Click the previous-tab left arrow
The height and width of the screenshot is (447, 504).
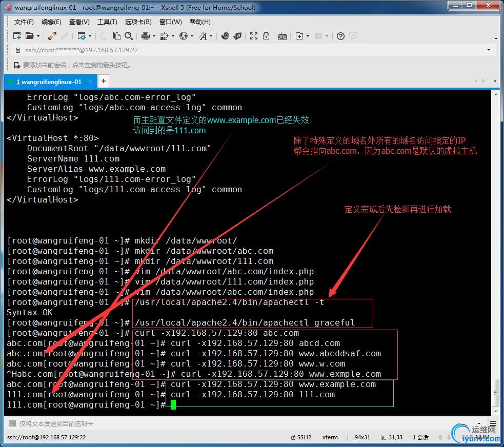click(x=476, y=81)
